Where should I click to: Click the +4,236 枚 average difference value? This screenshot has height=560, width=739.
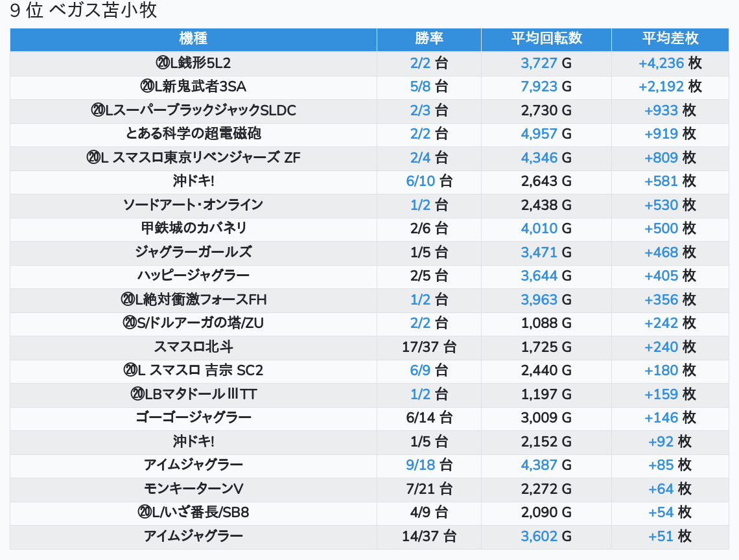click(x=670, y=63)
